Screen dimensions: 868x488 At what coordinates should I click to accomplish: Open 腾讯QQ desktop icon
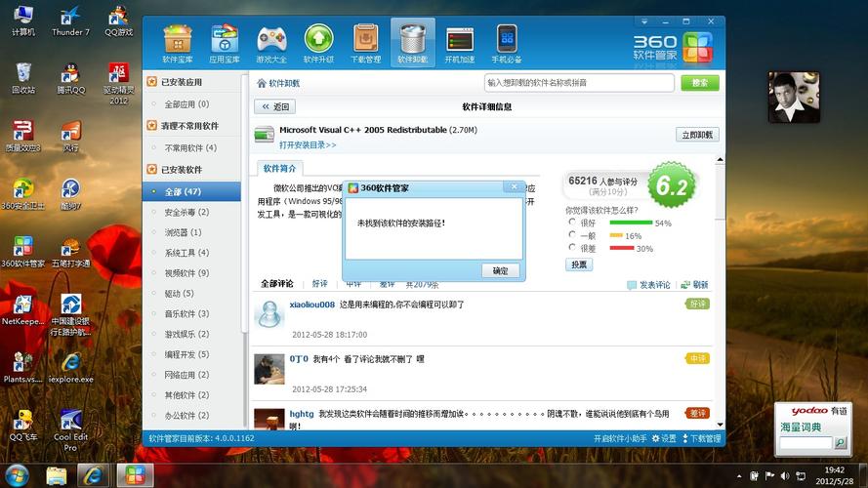point(70,78)
